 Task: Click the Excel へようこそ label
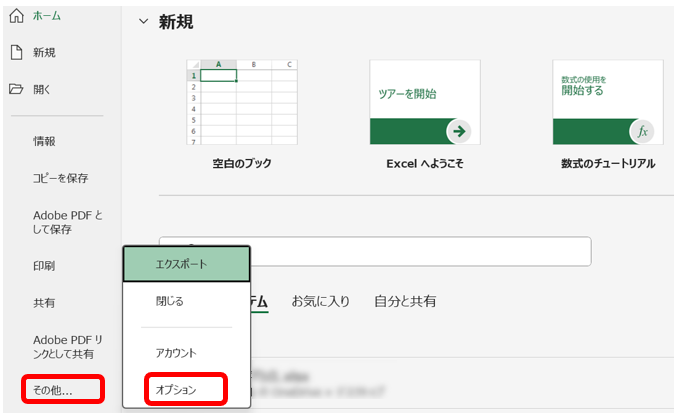coord(425,163)
